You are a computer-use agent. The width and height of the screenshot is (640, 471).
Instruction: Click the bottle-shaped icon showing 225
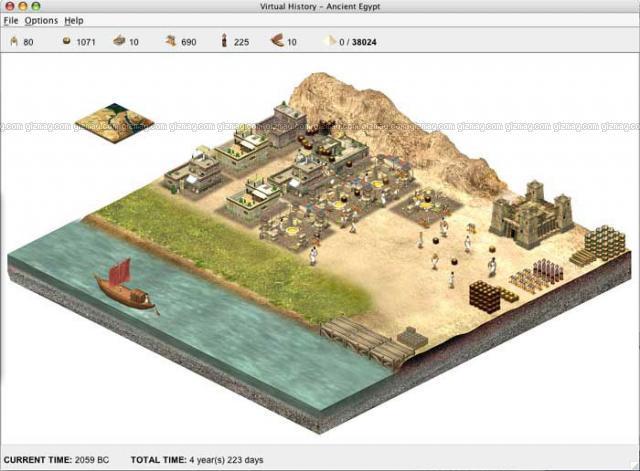click(224, 42)
